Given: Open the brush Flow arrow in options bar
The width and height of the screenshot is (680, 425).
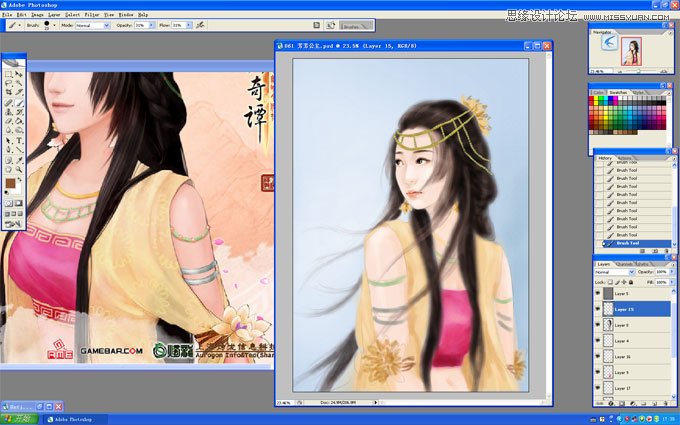Looking at the screenshot, I should [189, 26].
